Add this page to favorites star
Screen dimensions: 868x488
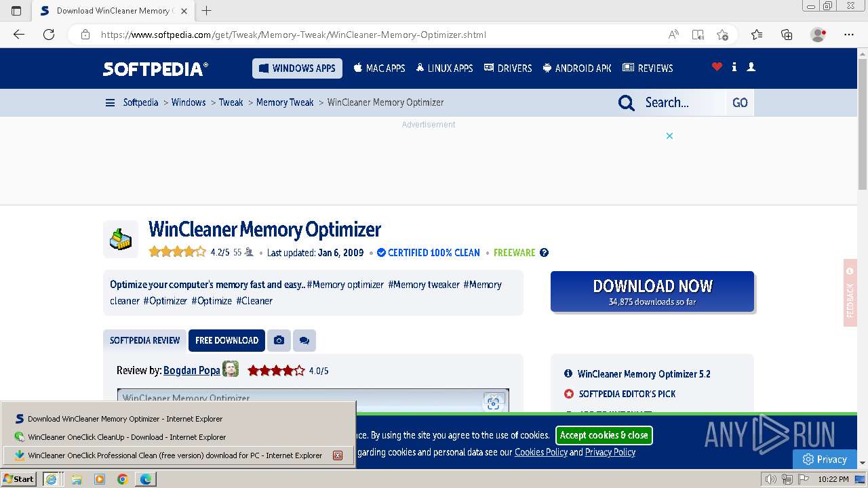[x=722, y=35]
